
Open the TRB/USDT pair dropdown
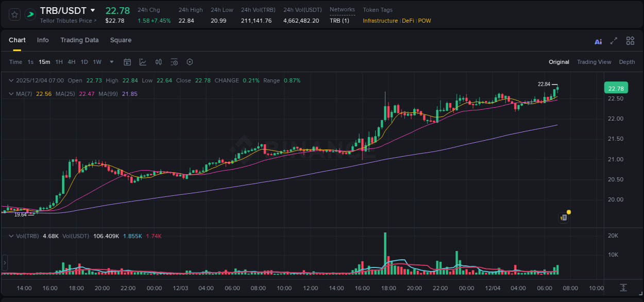click(x=92, y=10)
